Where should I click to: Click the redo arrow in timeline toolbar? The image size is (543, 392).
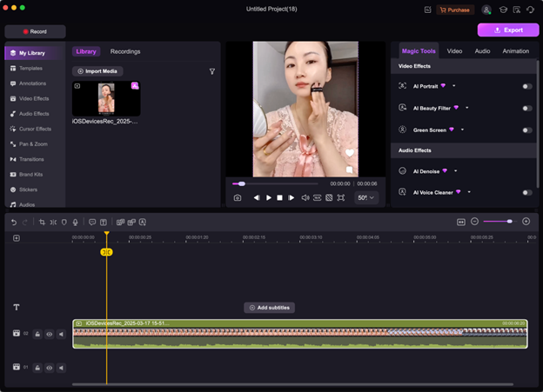click(x=25, y=223)
